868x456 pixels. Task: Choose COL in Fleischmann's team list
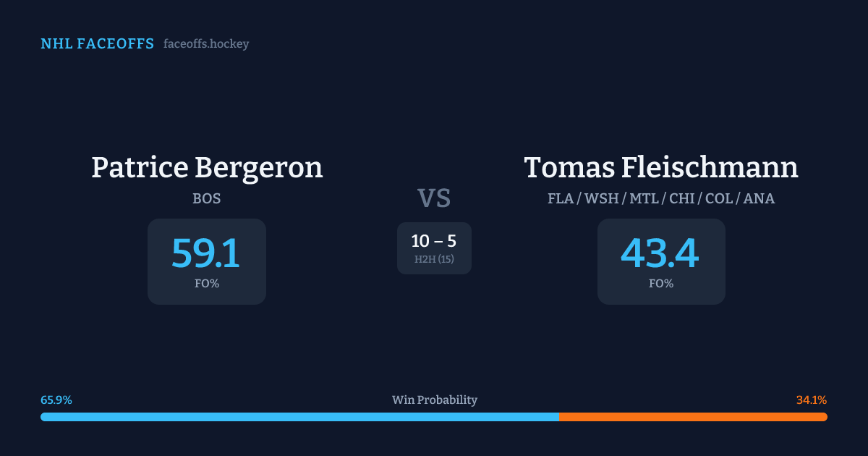[x=720, y=198]
